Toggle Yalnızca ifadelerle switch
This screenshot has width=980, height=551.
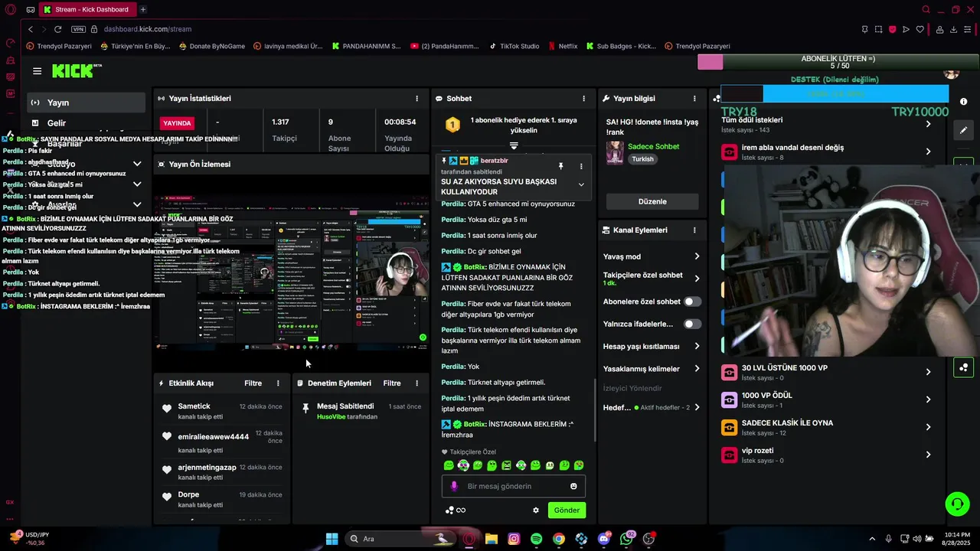pyautogui.click(x=692, y=324)
